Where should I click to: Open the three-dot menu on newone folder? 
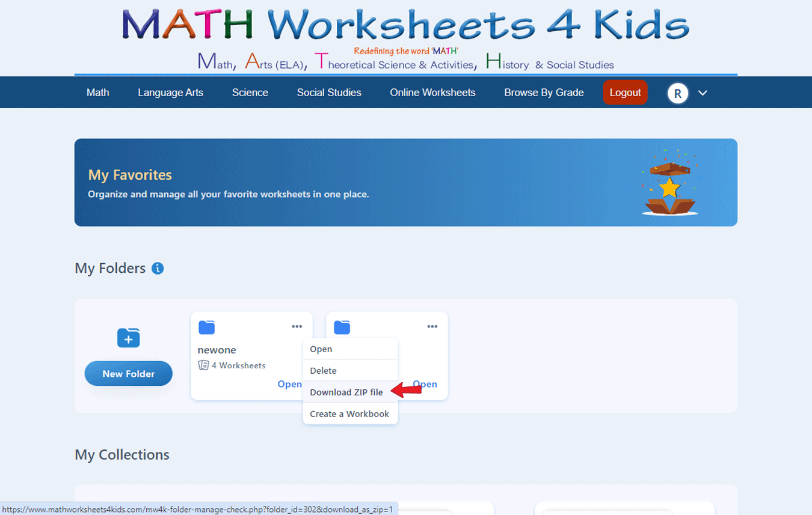[297, 326]
